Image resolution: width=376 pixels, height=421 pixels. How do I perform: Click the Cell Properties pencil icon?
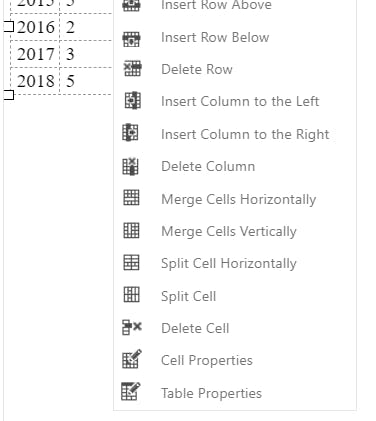click(132, 359)
